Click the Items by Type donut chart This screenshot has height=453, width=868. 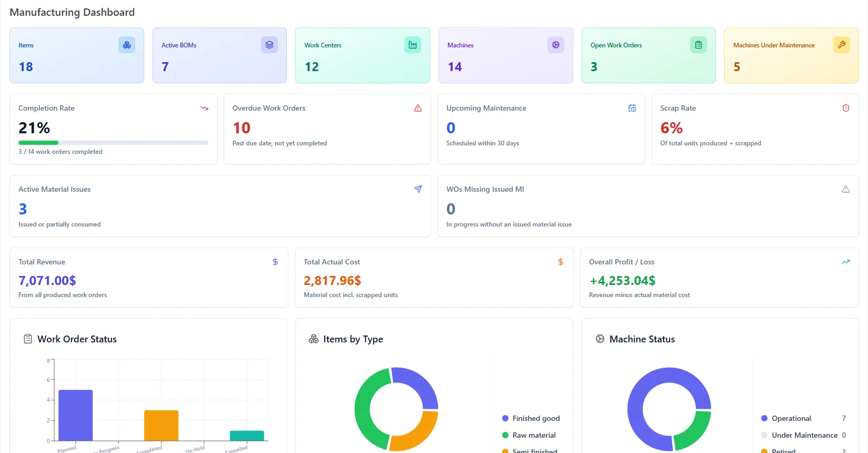pos(396,409)
